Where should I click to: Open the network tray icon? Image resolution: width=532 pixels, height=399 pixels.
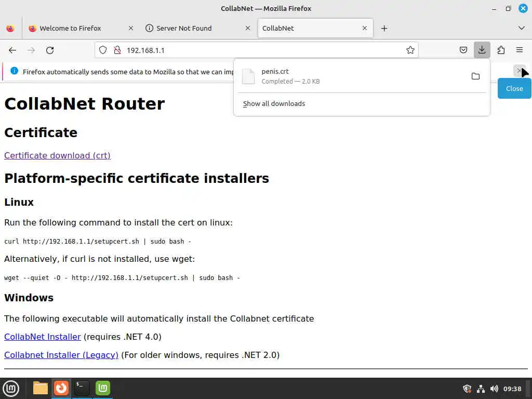click(481, 389)
